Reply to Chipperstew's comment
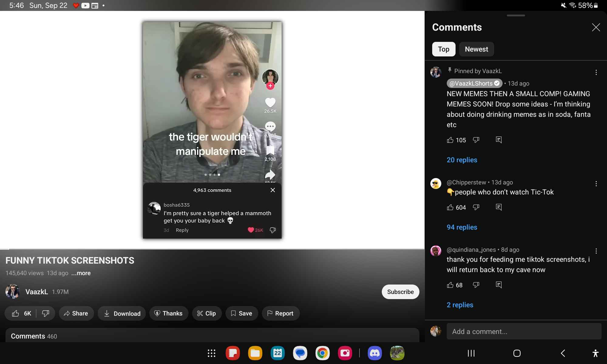The height and width of the screenshot is (364, 607). (498, 207)
